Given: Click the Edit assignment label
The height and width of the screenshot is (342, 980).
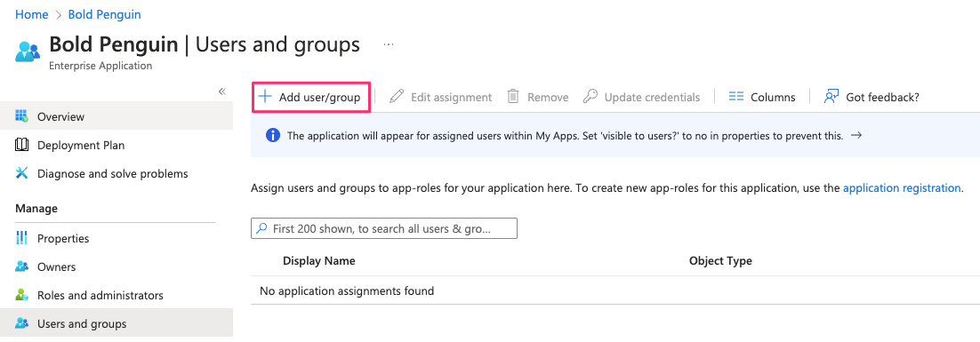Looking at the screenshot, I should point(451,98).
